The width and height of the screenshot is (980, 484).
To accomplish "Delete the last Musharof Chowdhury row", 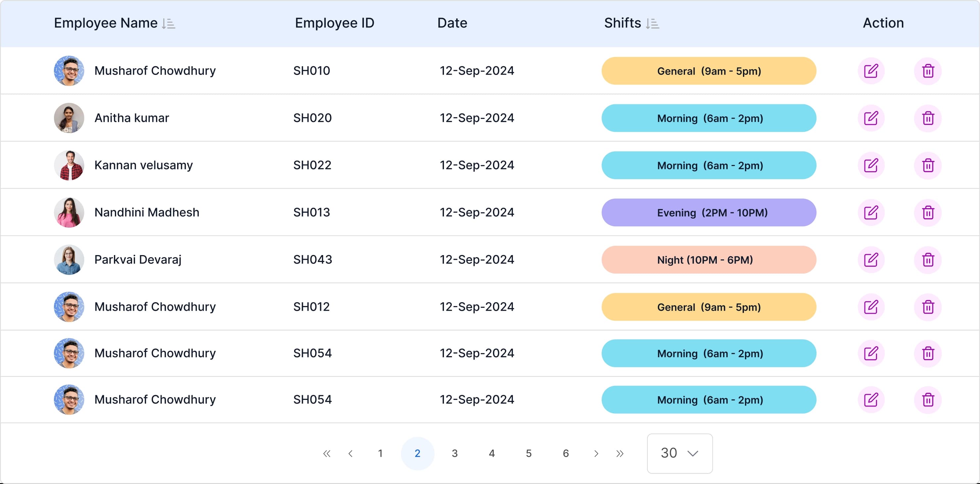I will [928, 400].
